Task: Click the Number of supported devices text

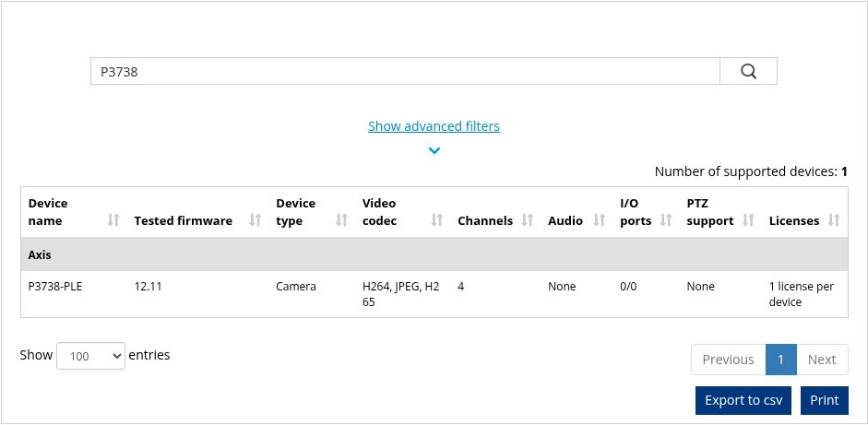Action: click(751, 171)
